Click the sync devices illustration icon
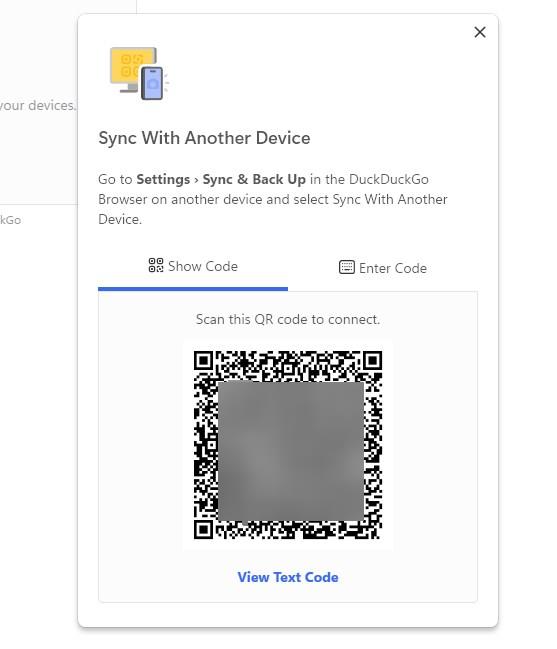This screenshot has height=649, width=557. [x=139, y=74]
